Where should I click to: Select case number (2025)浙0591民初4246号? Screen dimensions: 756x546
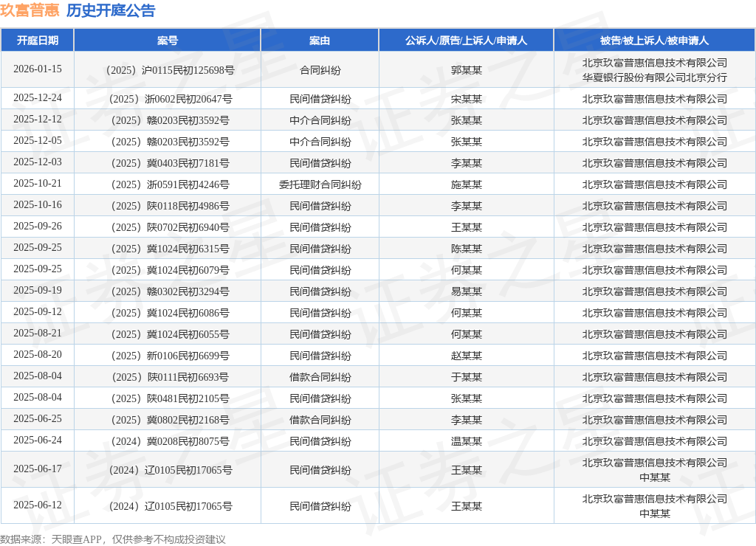point(171,184)
